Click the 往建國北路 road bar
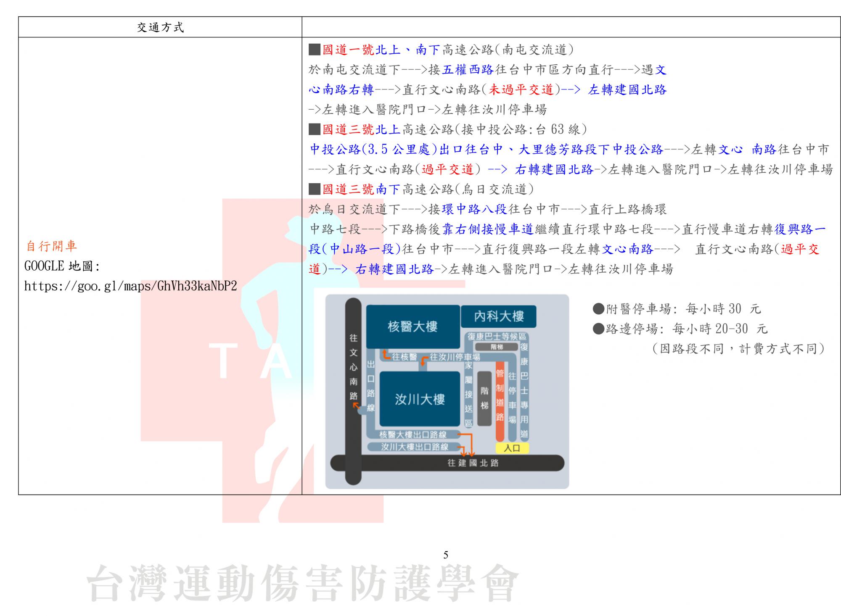Image resolution: width=841 pixels, height=616 pixels. pos(447,463)
